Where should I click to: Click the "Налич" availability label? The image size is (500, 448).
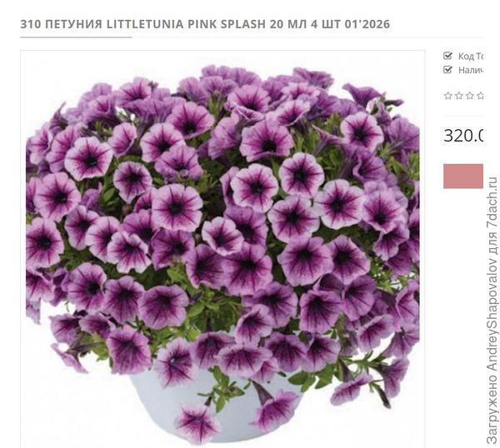pos(470,70)
